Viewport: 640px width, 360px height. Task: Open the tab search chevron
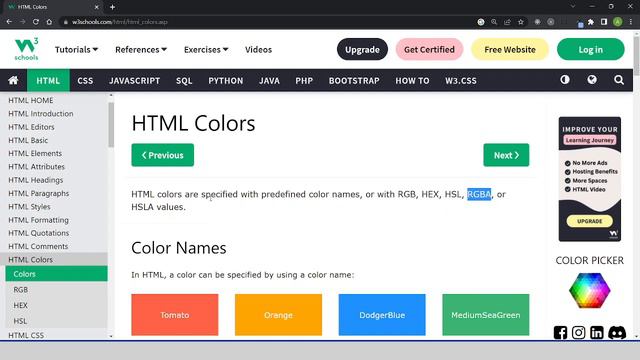pyautogui.click(x=573, y=7)
